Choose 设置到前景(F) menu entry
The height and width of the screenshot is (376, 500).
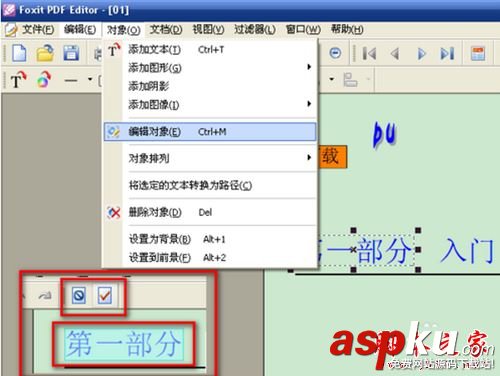[210, 257]
